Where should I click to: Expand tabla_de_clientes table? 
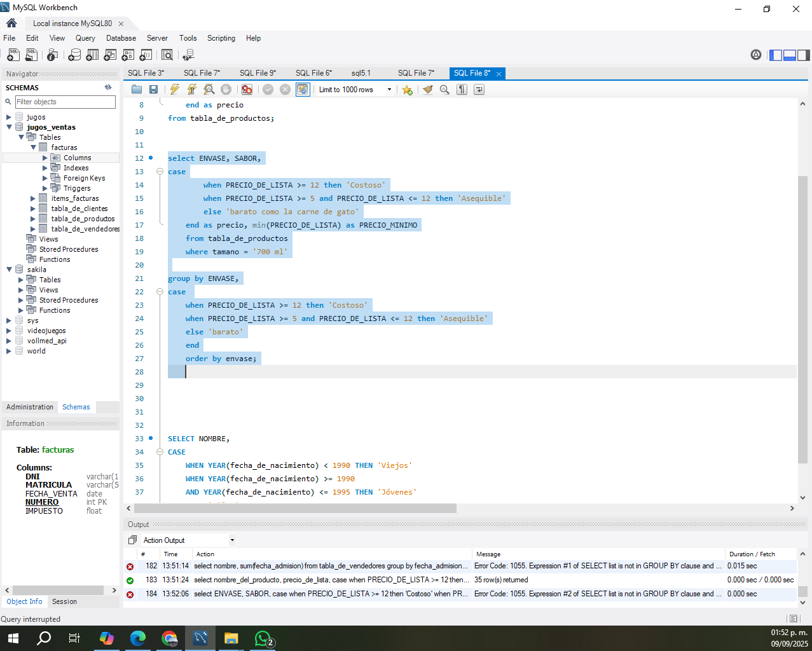(x=33, y=209)
